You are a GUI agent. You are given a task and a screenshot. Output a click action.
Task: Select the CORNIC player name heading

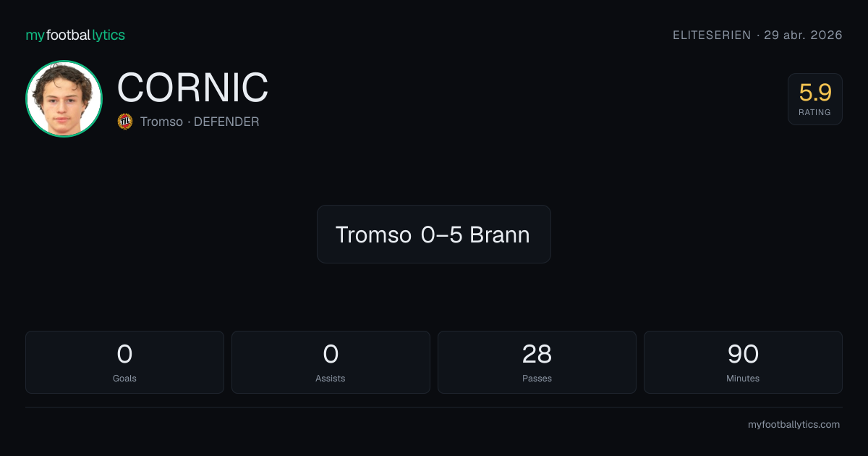(192, 88)
